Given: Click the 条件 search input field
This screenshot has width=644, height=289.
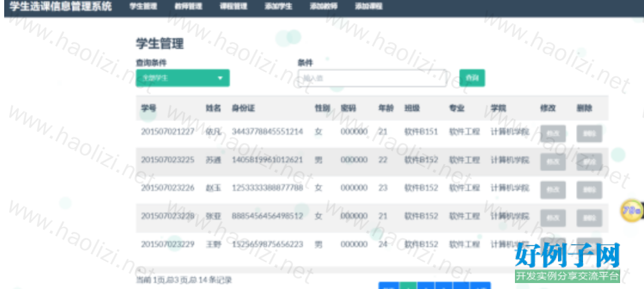Looking at the screenshot, I should [372, 78].
